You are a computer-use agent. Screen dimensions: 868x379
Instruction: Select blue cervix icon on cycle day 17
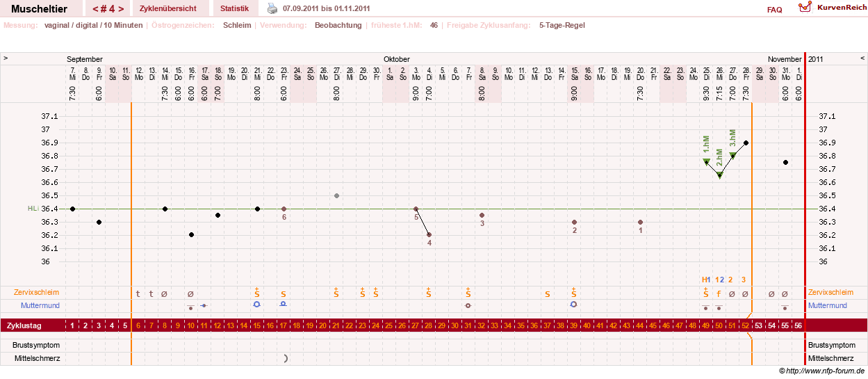pos(284,305)
